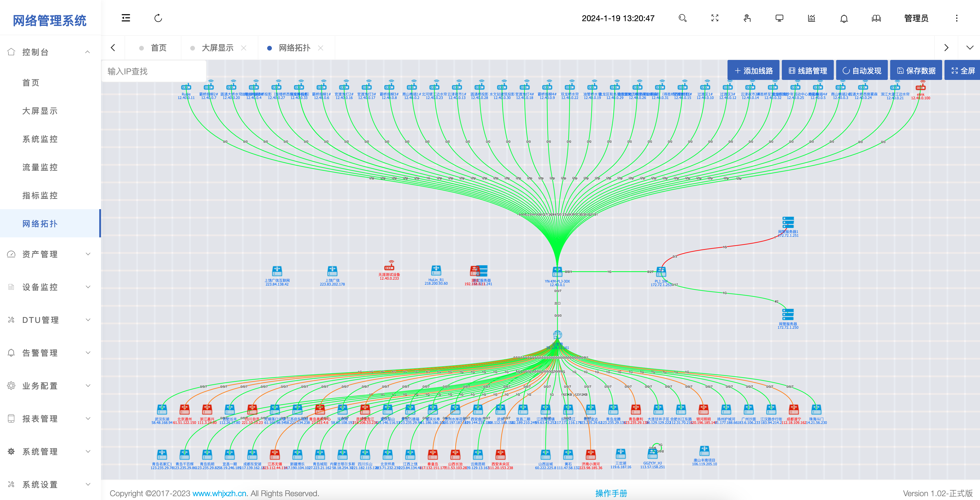This screenshot has width=980, height=500.
Task: Open 流量监控 in the sidebar
Action: point(40,167)
